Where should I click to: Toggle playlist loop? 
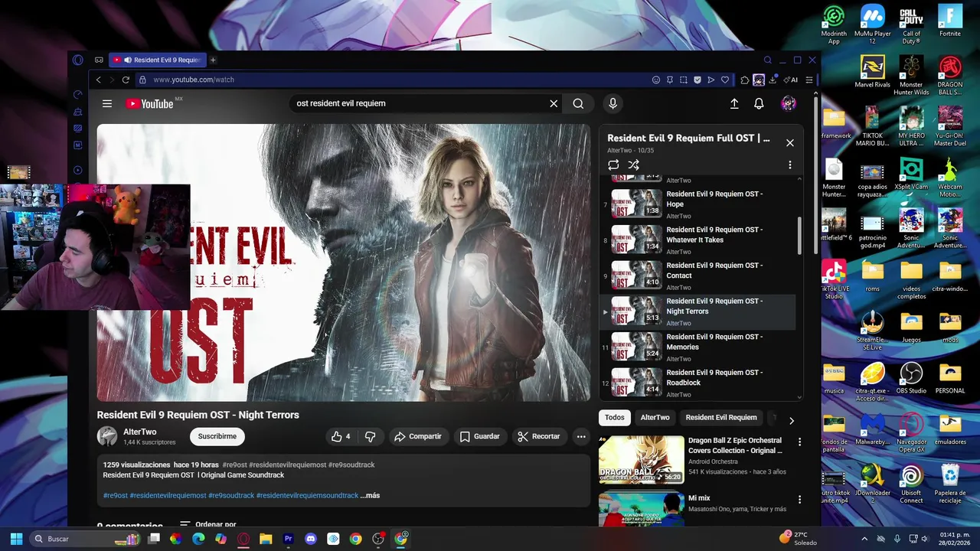(x=613, y=165)
